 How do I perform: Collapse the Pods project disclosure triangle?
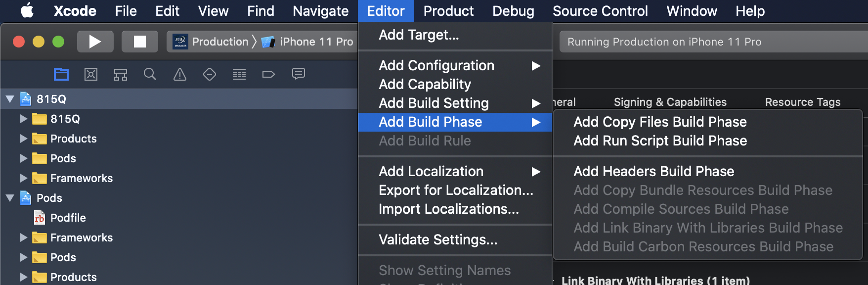coord(10,198)
